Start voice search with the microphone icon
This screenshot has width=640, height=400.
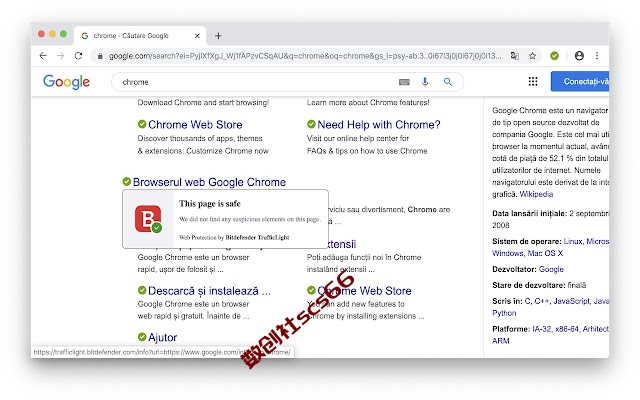pos(425,82)
